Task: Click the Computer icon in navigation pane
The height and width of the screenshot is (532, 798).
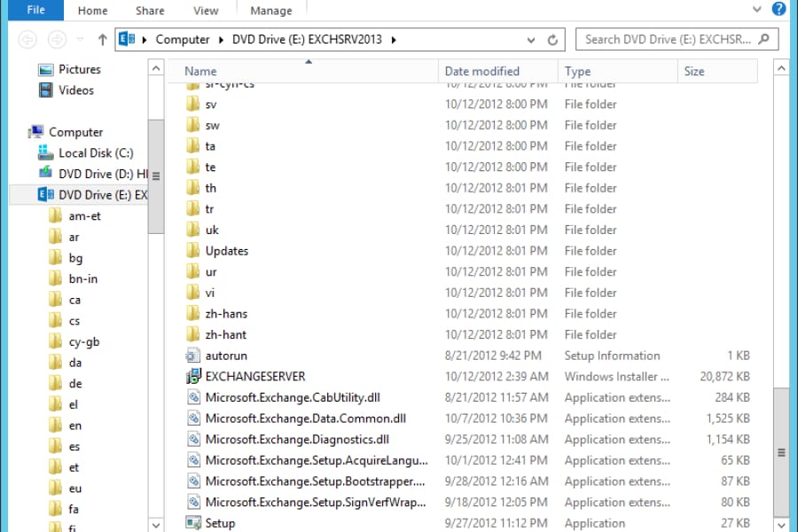Action: (35, 132)
